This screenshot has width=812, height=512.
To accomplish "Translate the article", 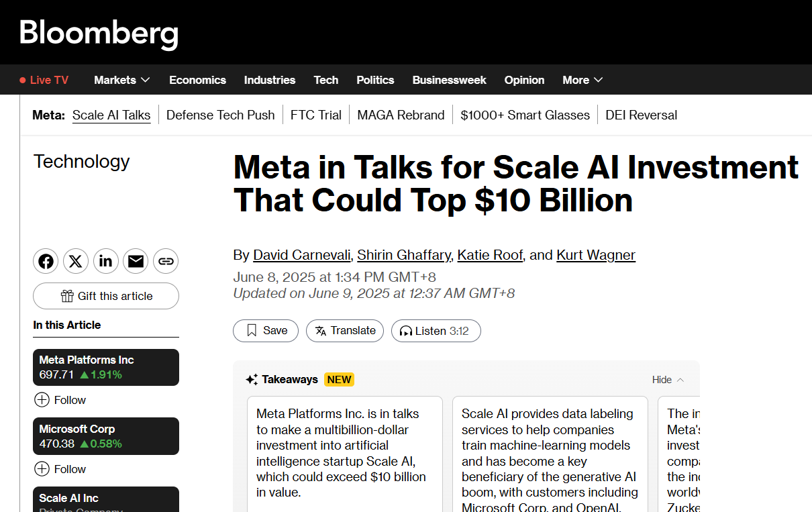I will point(345,331).
